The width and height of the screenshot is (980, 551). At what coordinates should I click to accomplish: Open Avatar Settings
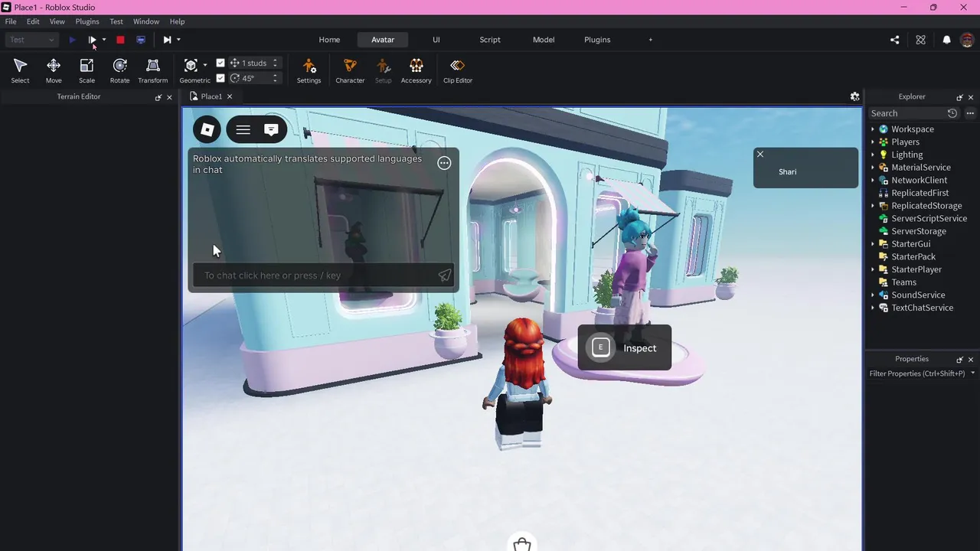pyautogui.click(x=309, y=70)
